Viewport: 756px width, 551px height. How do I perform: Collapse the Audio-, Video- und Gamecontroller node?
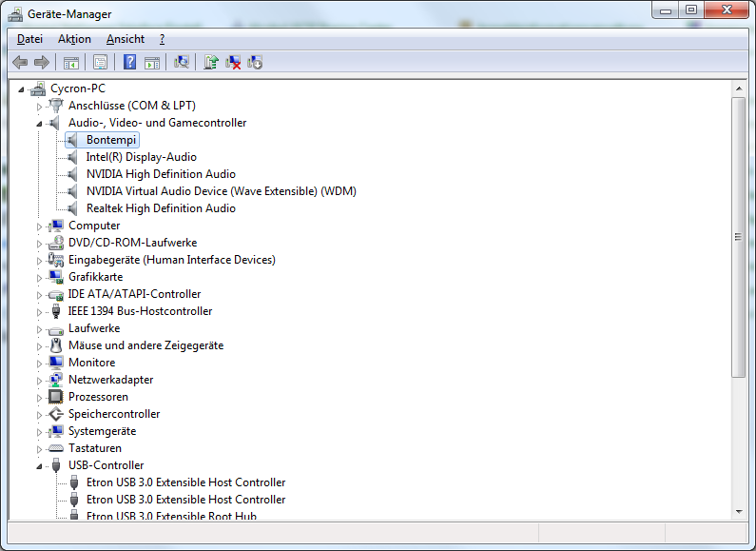click(x=39, y=123)
